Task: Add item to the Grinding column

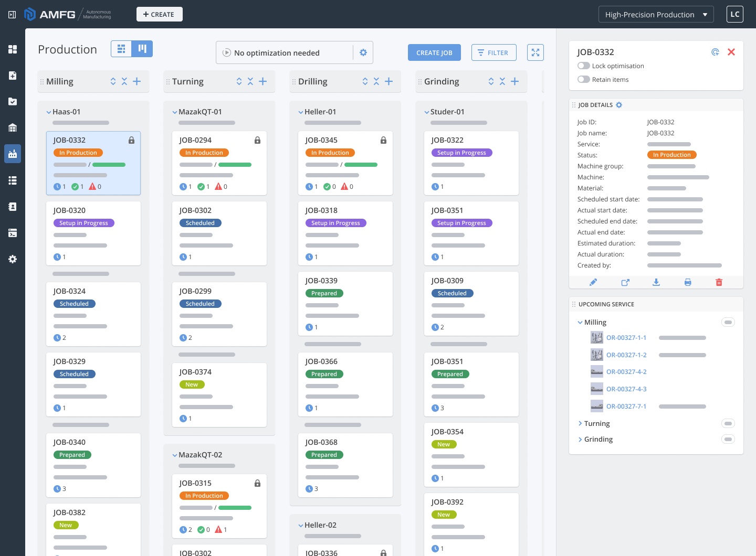Action: [x=515, y=81]
